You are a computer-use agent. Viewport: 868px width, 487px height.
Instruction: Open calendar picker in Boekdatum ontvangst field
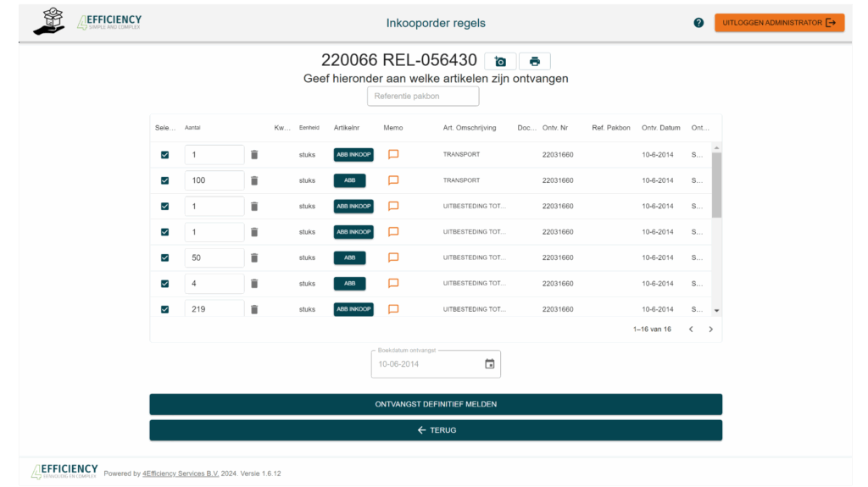[x=489, y=364]
